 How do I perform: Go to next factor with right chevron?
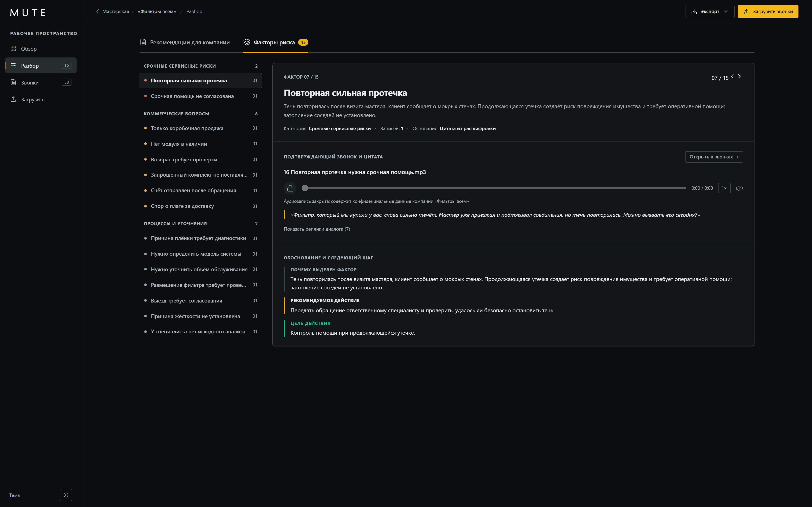(x=739, y=76)
